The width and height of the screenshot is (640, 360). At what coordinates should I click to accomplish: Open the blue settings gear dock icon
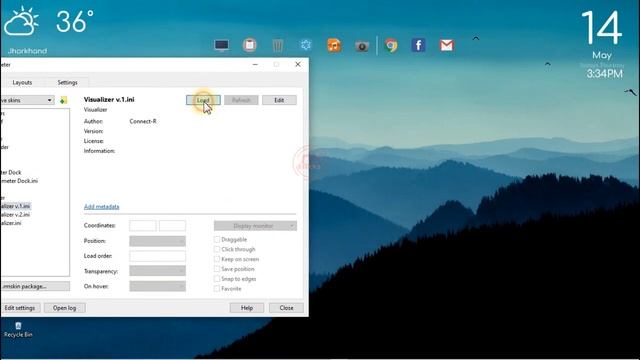pos(306,45)
